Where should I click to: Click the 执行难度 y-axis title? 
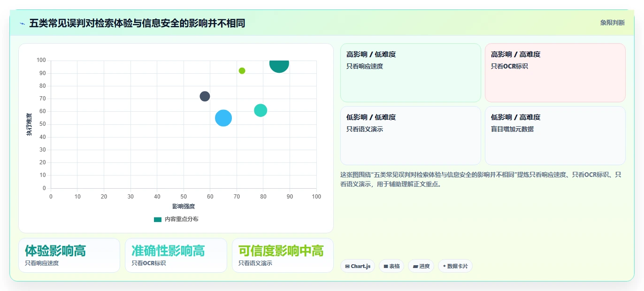[29, 124]
